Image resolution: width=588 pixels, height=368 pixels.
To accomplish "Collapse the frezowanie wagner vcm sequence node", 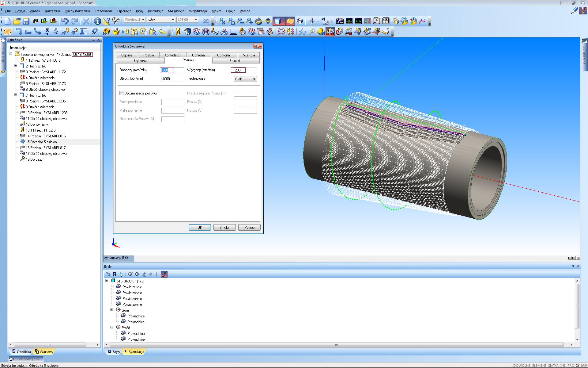I will [11, 54].
